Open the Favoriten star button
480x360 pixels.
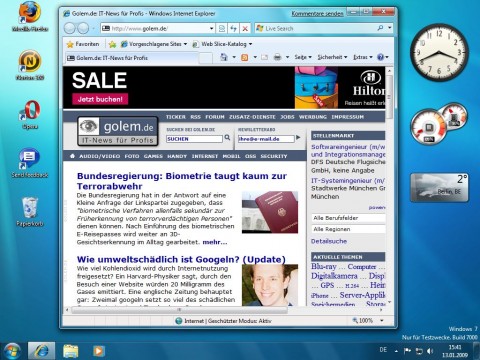83,44
